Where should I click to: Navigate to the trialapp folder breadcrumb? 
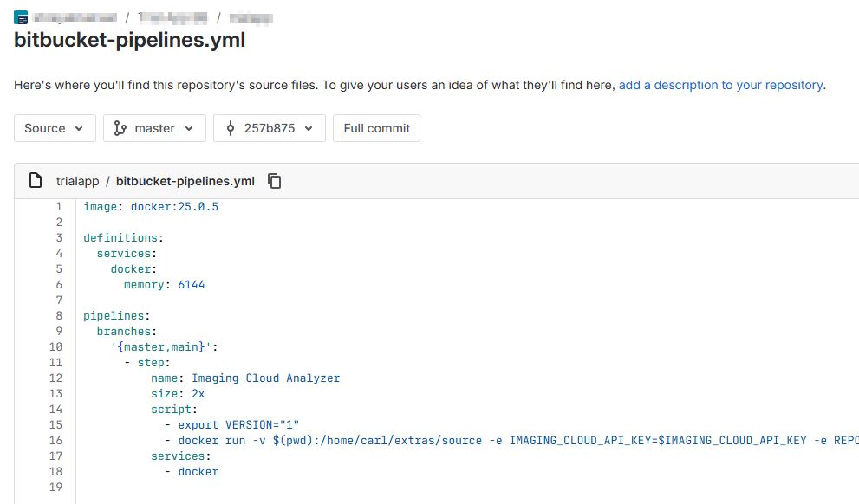(76, 181)
